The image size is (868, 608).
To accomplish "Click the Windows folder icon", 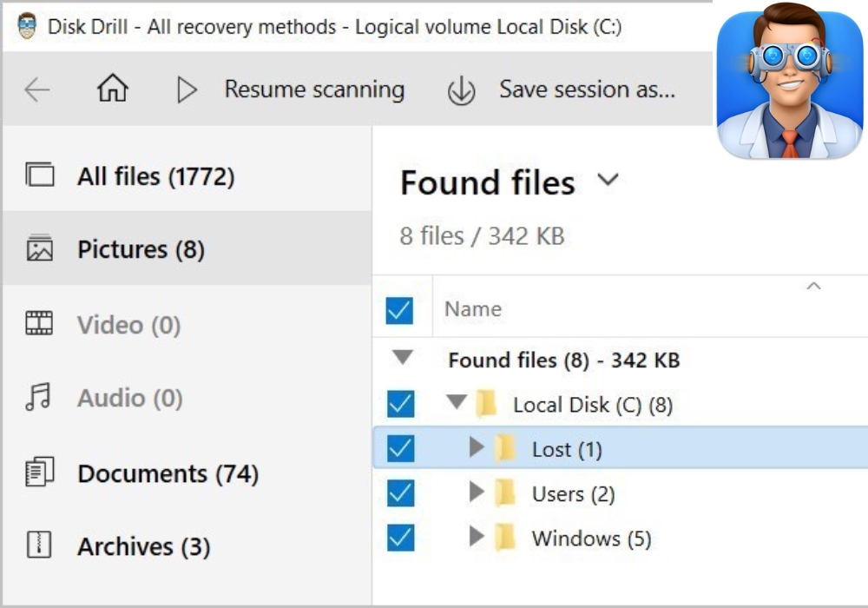I will click(x=505, y=537).
